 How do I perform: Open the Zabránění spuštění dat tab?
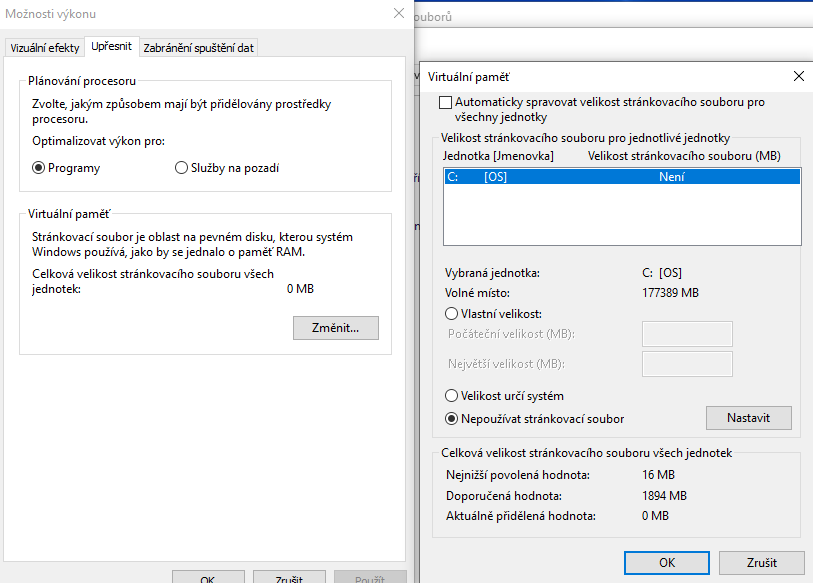198,48
